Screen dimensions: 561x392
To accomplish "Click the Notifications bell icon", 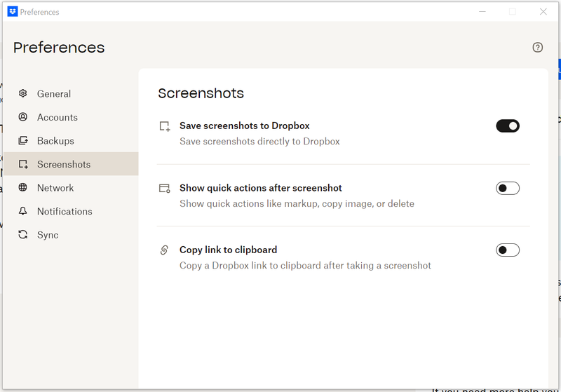I will point(23,211).
